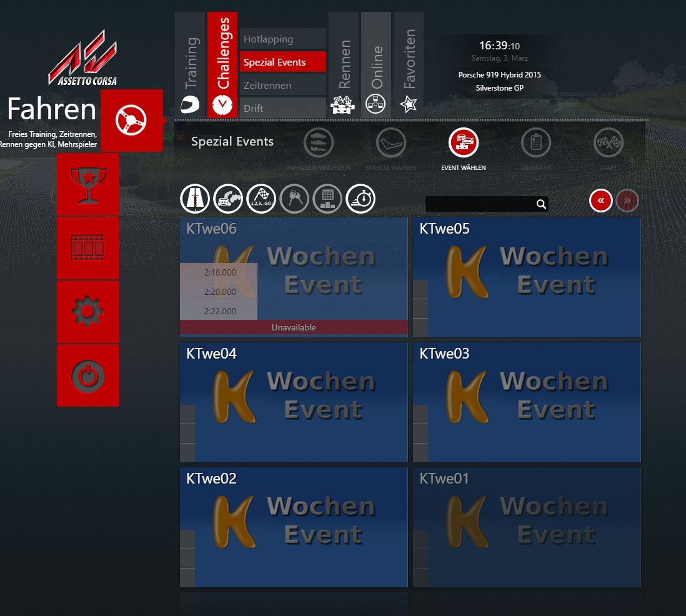
Task: Select the KTwe03 event card
Action: [x=527, y=402]
